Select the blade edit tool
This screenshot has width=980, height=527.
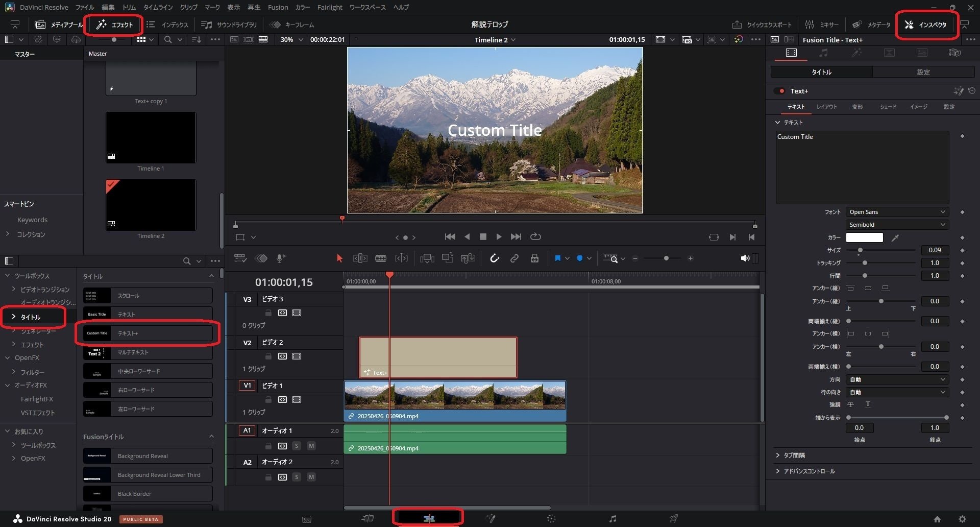381,258
